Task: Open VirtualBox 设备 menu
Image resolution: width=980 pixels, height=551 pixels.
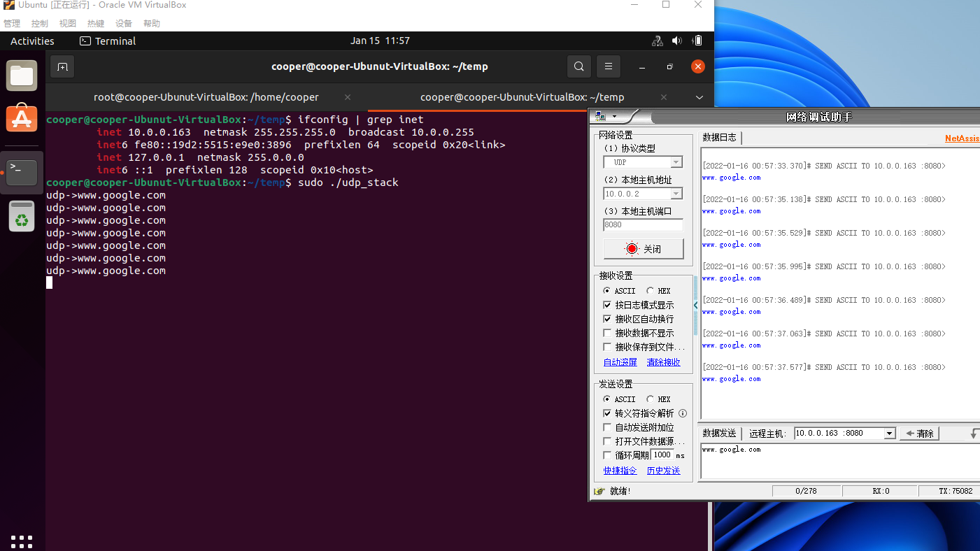Action: (124, 23)
